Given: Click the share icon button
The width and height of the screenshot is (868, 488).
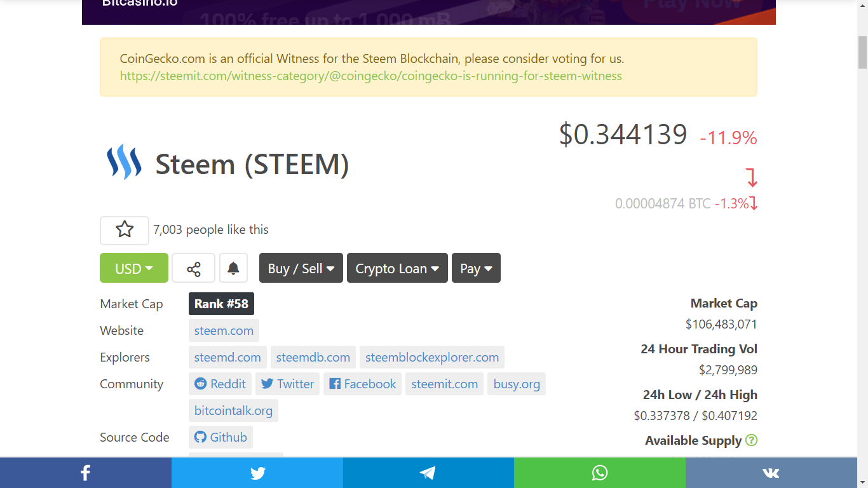Looking at the screenshot, I should pyautogui.click(x=193, y=268).
